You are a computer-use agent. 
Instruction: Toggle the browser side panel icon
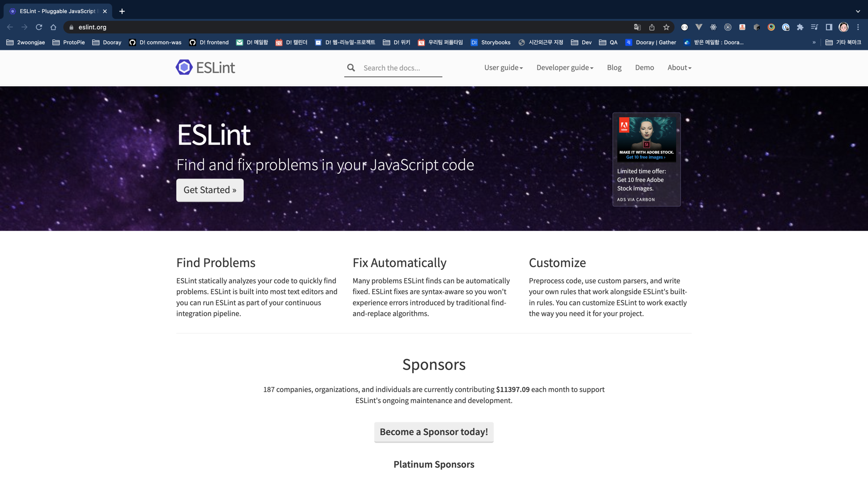pos(829,27)
